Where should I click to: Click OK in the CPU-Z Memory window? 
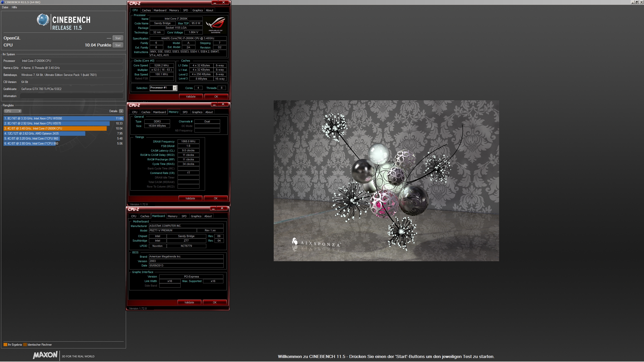point(216,198)
